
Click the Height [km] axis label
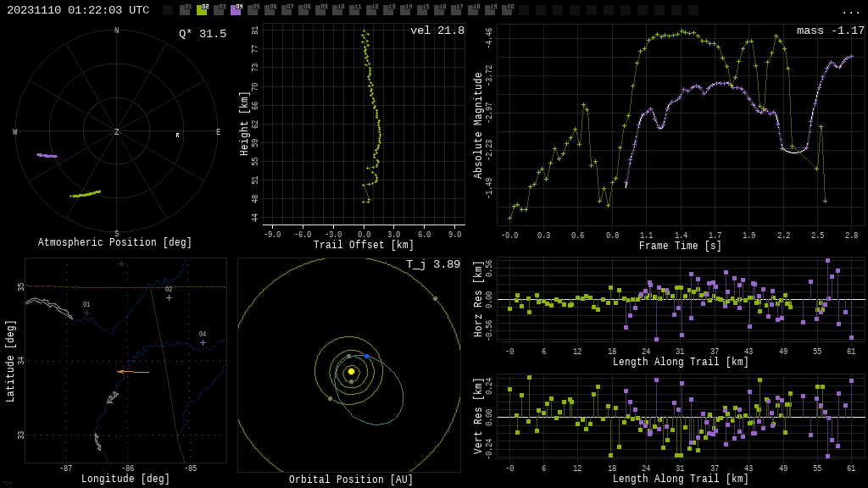tap(244, 124)
